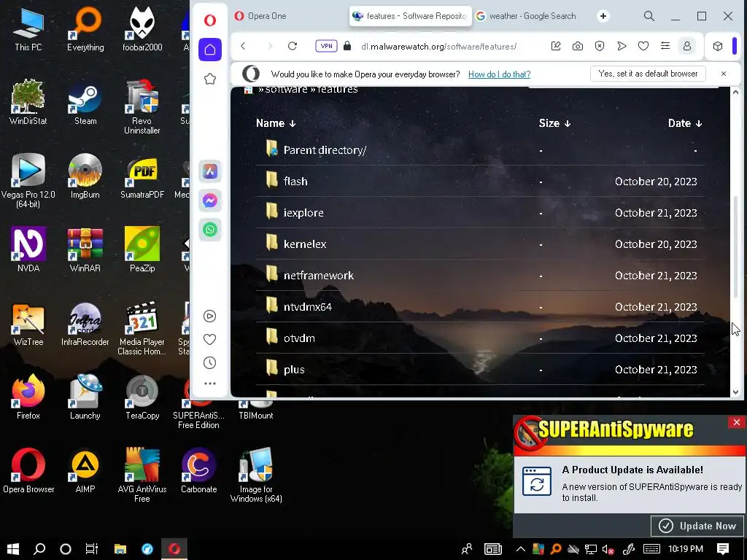Open Messenger in Opera sidebar
Image resolution: width=747 pixels, height=560 pixels.
point(210,201)
